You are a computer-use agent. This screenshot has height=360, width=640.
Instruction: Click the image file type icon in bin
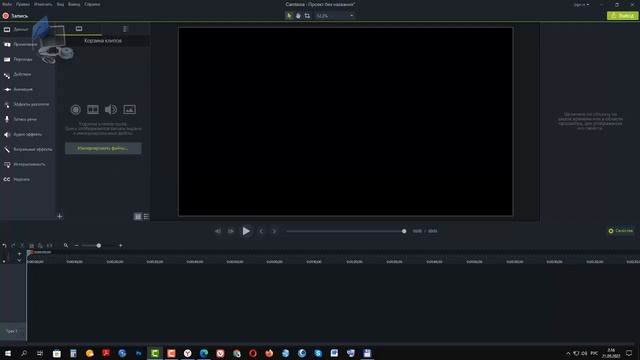coord(129,109)
